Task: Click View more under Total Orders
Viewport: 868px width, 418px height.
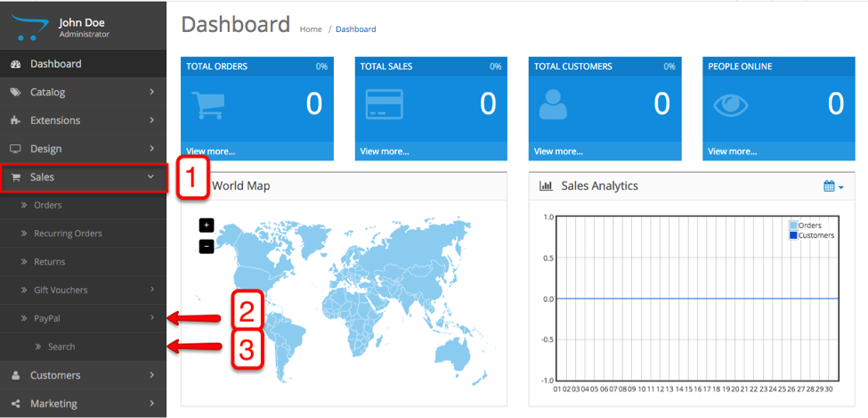Action: [x=211, y=152]
